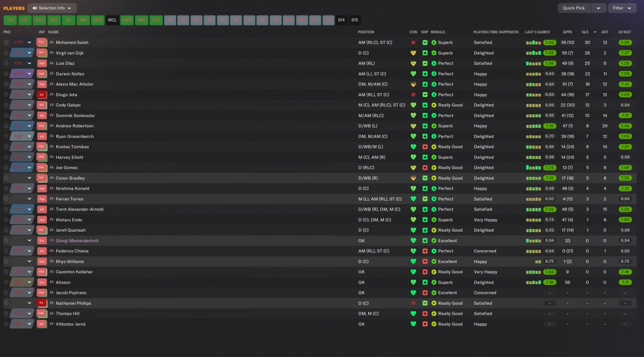Image resolution: width=644 pixels, height=357 pixels.
Task: Click Virgil van Dijk's last 5 games form bars
Action: [534, 53]
